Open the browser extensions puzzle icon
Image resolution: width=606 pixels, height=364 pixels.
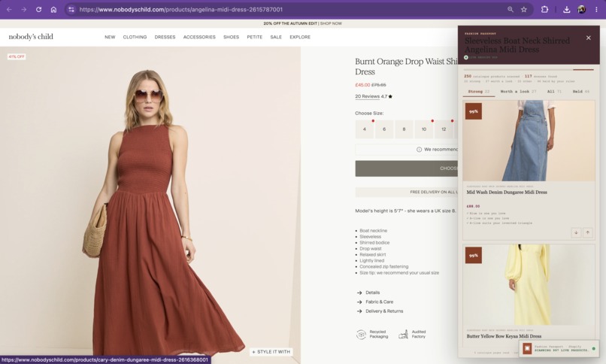point(544,10)
